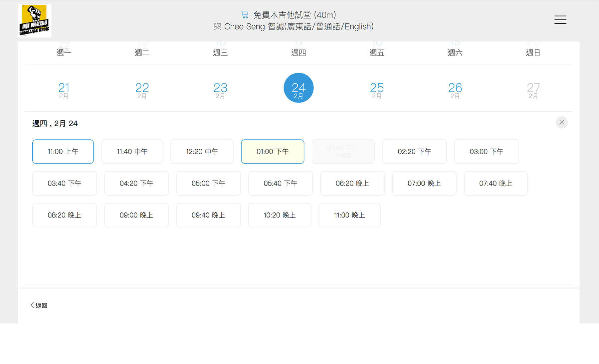Choose date 23 February
The image size is (599, 364).
220,90
